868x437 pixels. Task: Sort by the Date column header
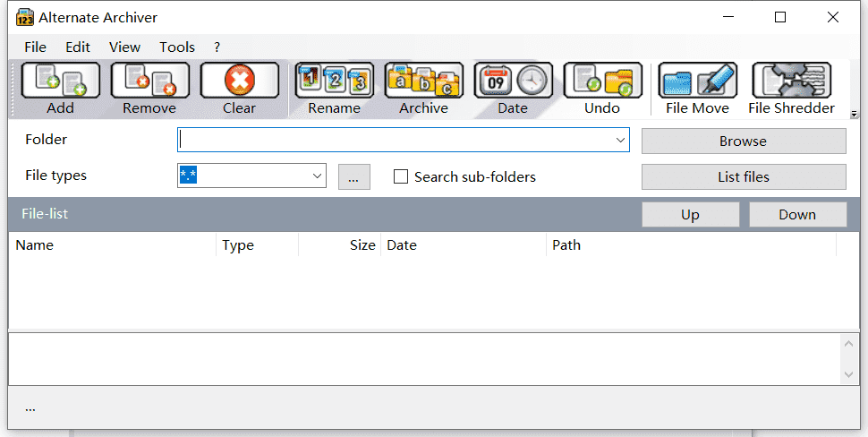coord(464,244)
